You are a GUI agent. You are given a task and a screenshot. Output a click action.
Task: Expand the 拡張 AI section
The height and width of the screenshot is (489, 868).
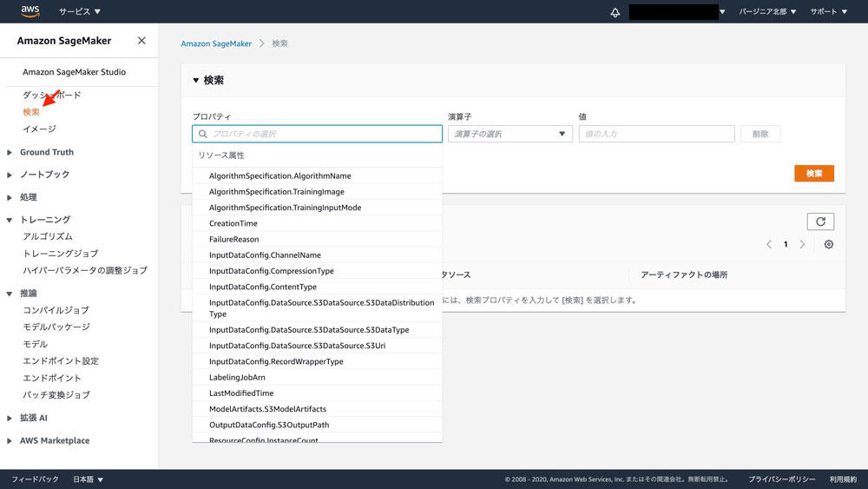(10, 418)
